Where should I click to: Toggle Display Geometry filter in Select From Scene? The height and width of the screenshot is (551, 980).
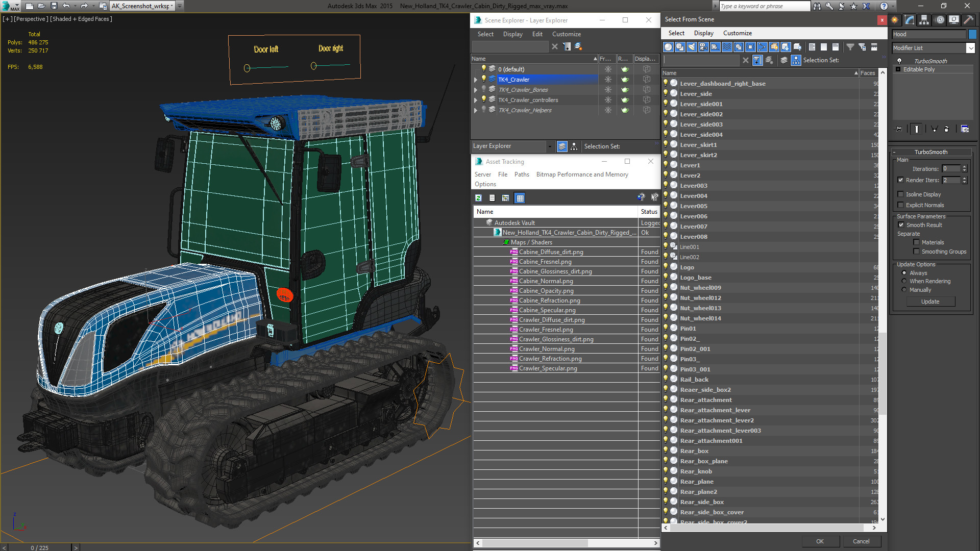(668, 47)
